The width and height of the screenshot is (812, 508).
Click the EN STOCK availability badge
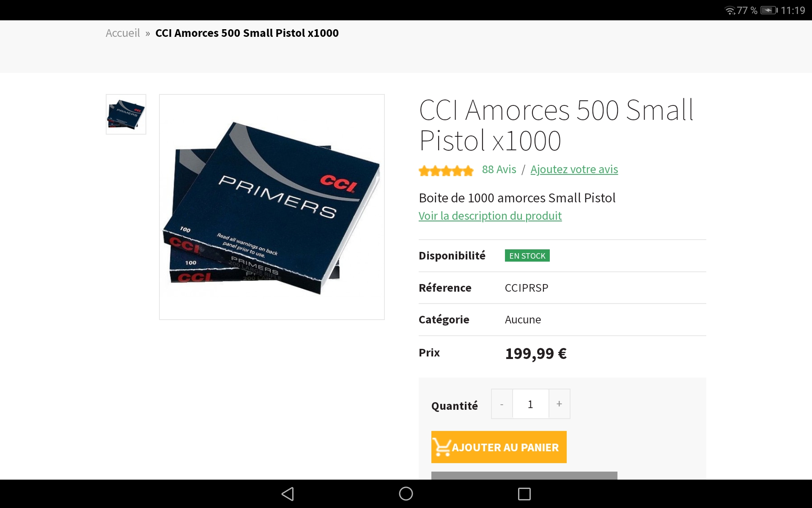coord(527,256)
